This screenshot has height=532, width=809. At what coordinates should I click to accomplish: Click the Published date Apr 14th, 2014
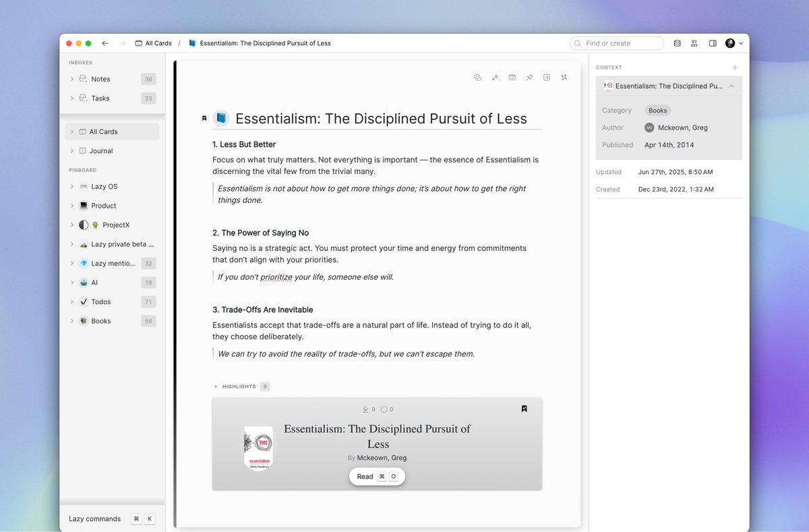pyautogui.click(x=669, y=145)
